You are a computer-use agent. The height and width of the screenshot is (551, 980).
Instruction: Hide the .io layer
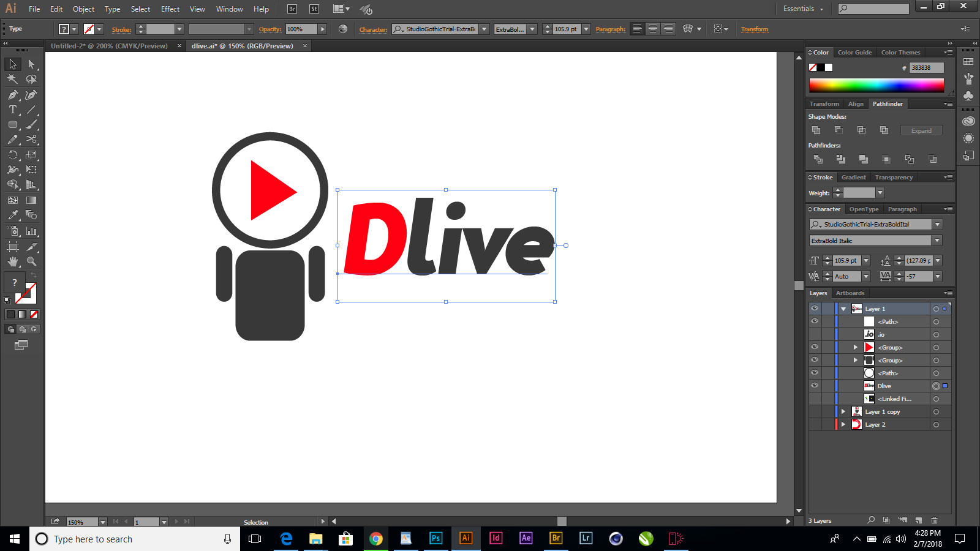click(815, 334)
